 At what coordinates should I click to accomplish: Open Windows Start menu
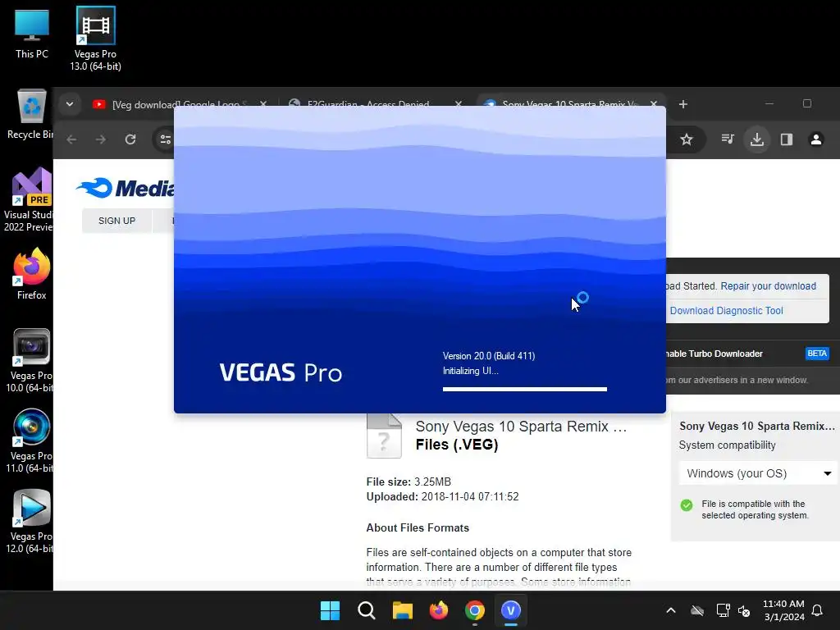pos(330,610)
